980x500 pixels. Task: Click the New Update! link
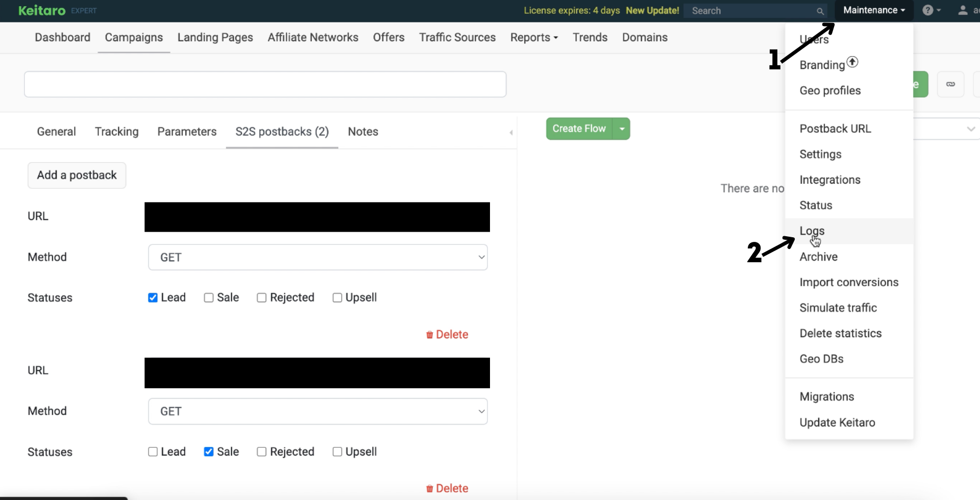(652, 11)
